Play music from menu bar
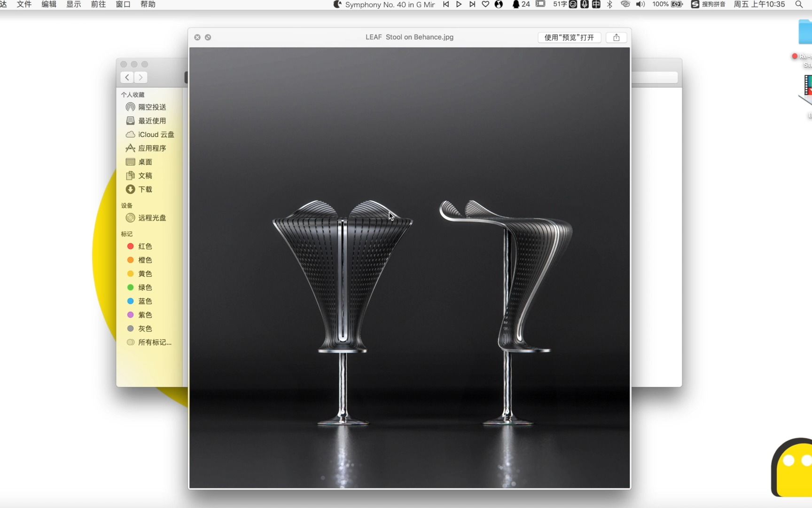 (459, 4)
